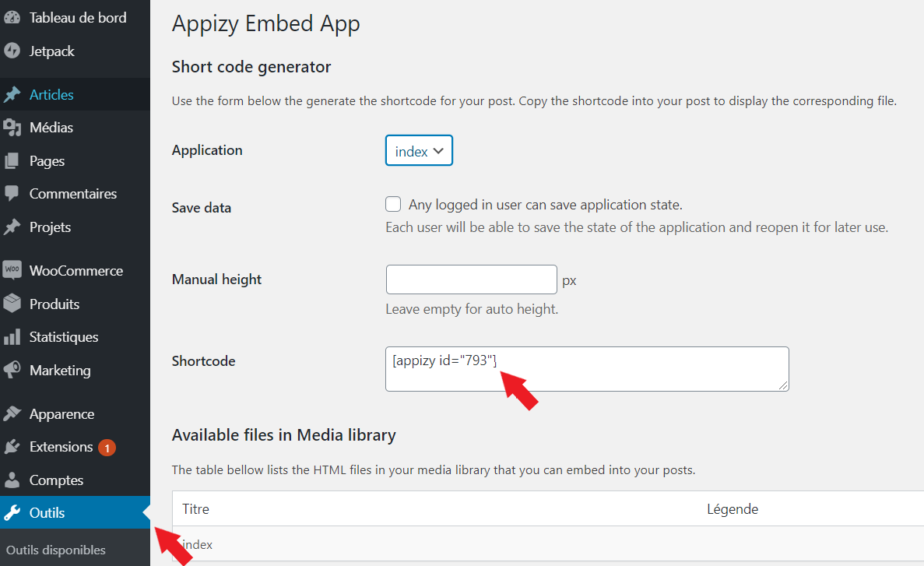Click the WooCommerce Woo icon
Screen dimensions: 924x566
[12, 271]
